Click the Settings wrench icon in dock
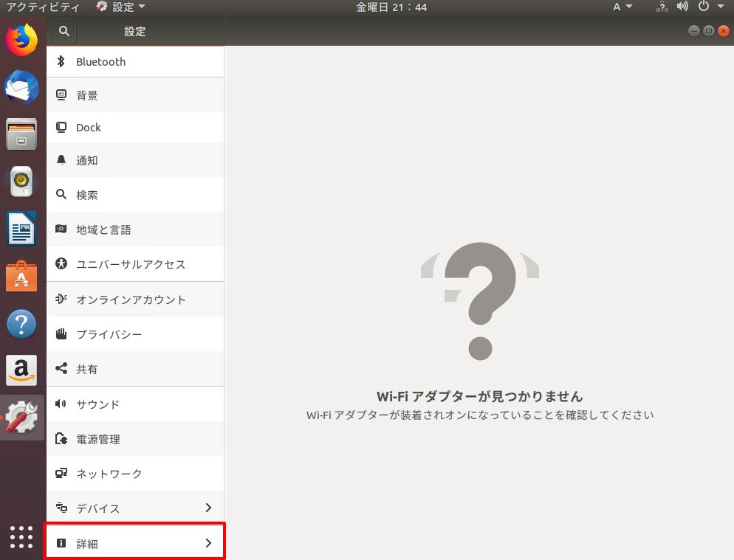 coord(21,418)
